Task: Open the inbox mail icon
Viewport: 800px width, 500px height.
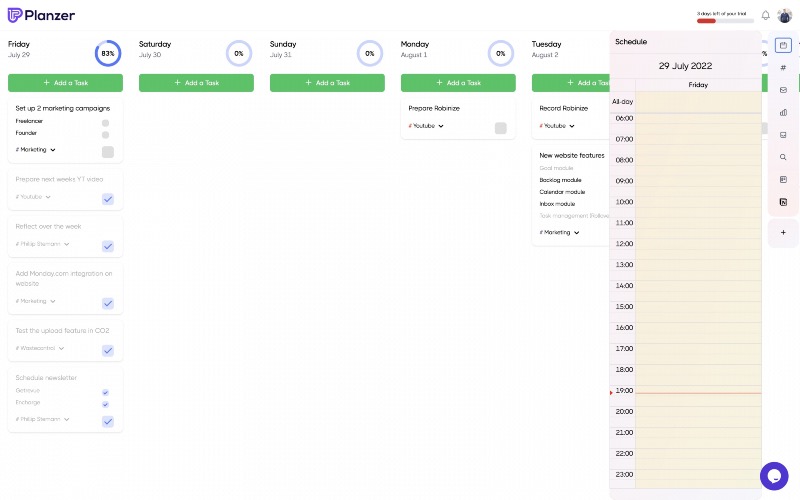Action: pos(784,91)
